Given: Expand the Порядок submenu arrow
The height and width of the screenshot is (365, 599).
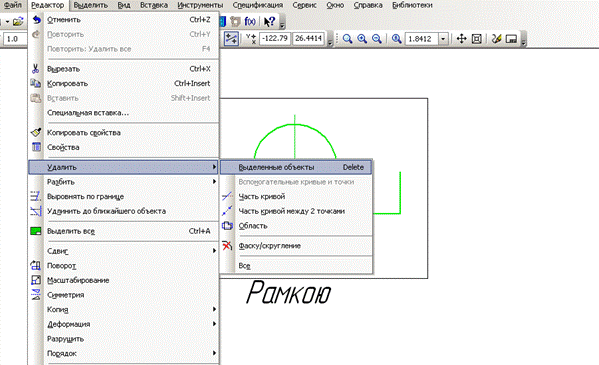Looking at the screenshot, I should (x=214, y=353).
